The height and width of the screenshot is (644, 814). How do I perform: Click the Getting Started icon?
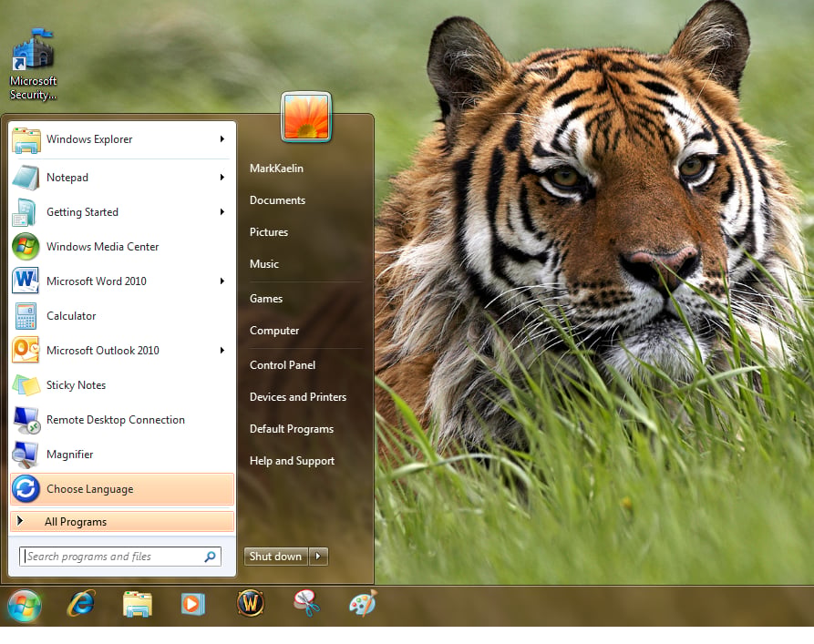pyautogui.click(x=25, y=212)
